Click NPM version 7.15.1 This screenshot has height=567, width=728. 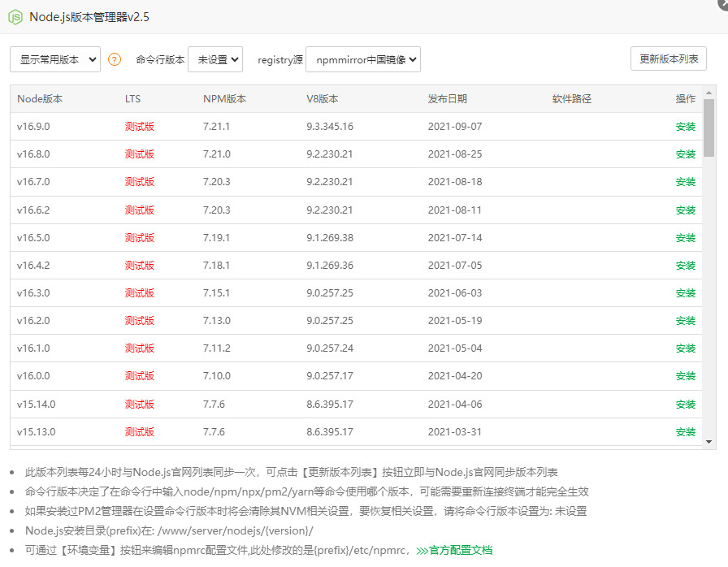(x=216, y=293)
